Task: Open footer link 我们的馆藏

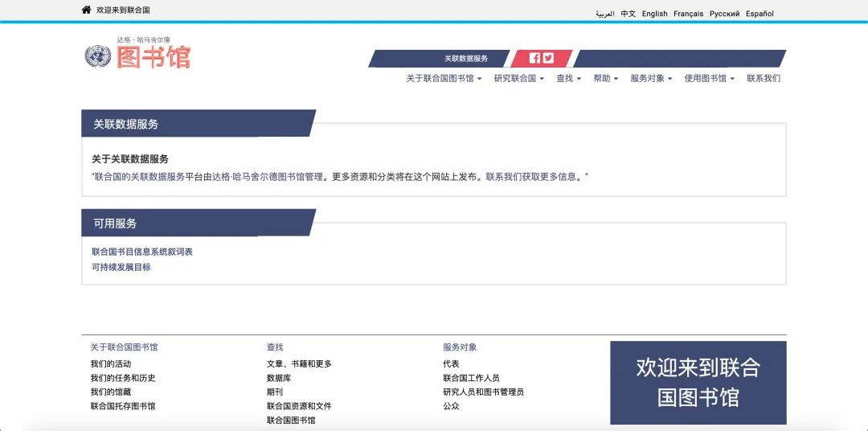Action: coord(111,392)
